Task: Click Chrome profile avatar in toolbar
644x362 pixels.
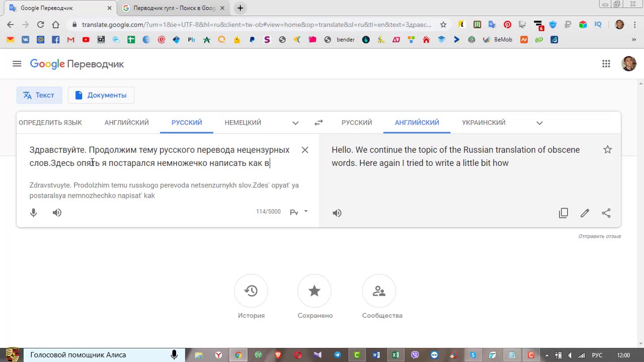Action: 619,25
